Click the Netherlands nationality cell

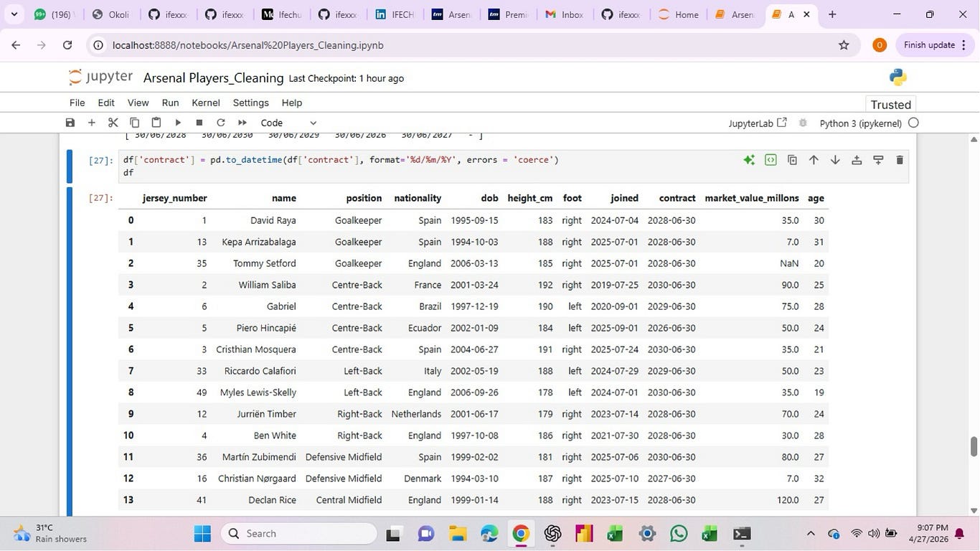tap(416, 414)
